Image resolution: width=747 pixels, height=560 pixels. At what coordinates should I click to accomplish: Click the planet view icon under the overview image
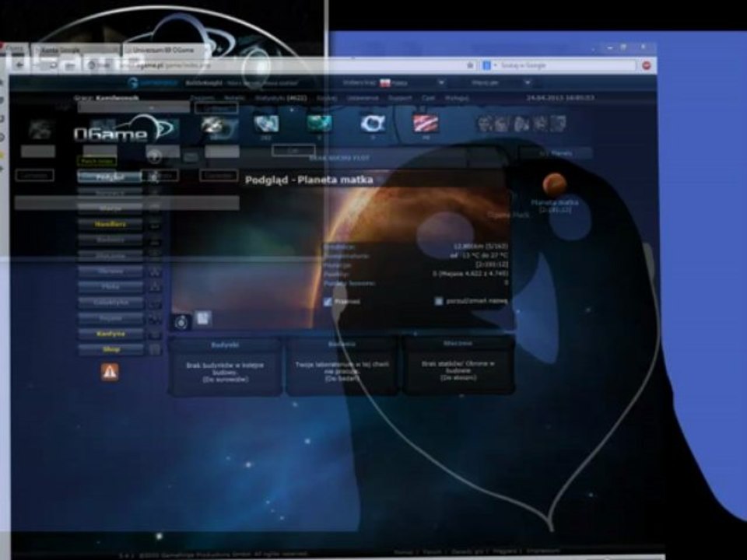pyautogui.click(x=181, y=322)
